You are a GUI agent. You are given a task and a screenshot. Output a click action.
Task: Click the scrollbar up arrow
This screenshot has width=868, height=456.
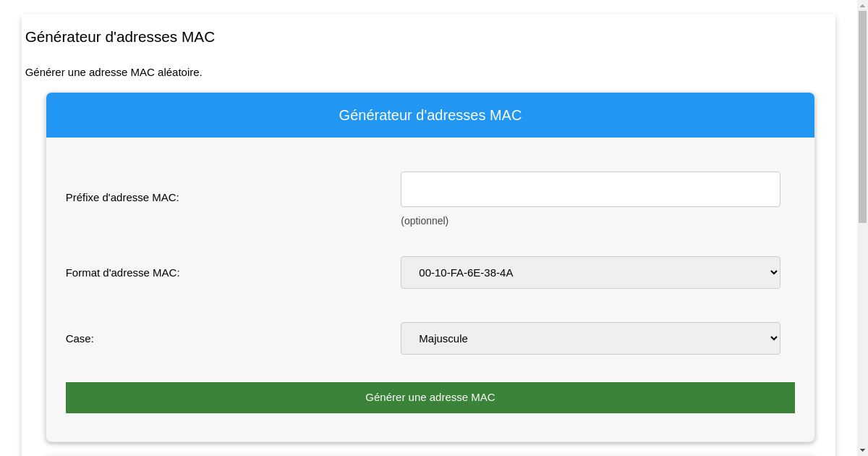click(x=863, y=5)
